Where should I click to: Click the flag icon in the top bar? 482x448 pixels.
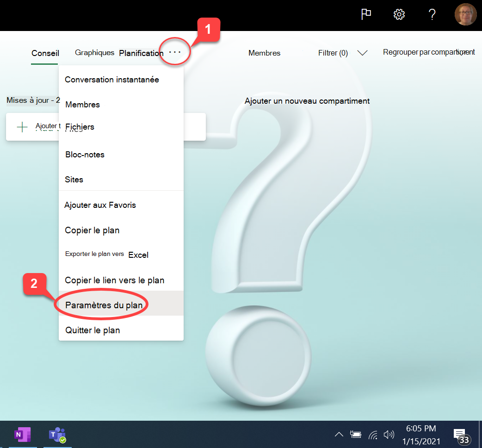click(x=366, y=14)
